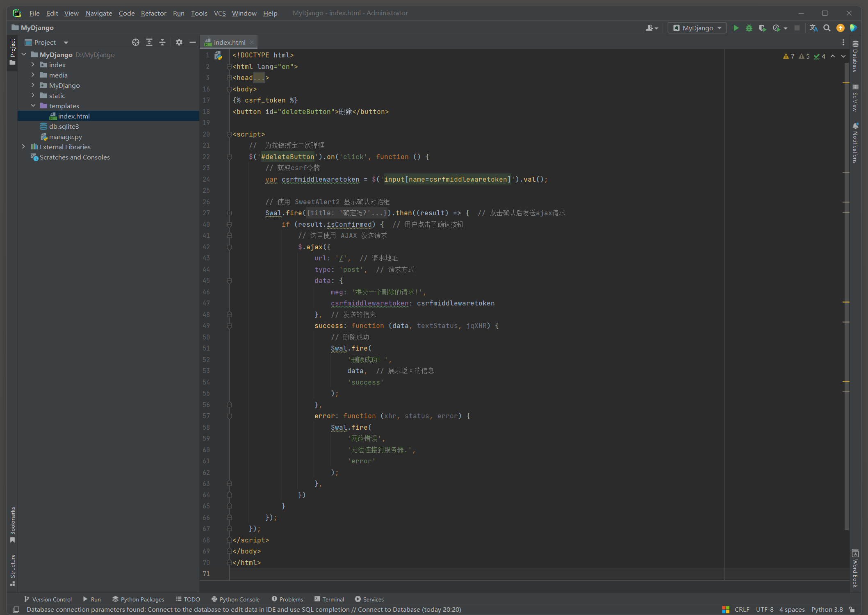Collapse all in Project panel
Image resolution: width=868 pixels, height=615 pixels.
pyautogui.click(x=162, y=42)
